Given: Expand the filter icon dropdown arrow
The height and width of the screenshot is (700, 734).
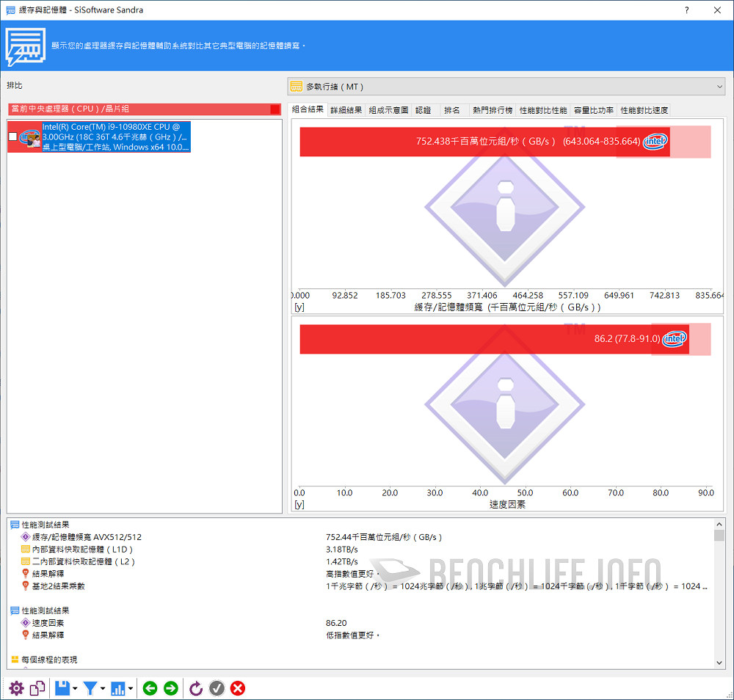Looking at the screenshot, I should coord(103,689).
